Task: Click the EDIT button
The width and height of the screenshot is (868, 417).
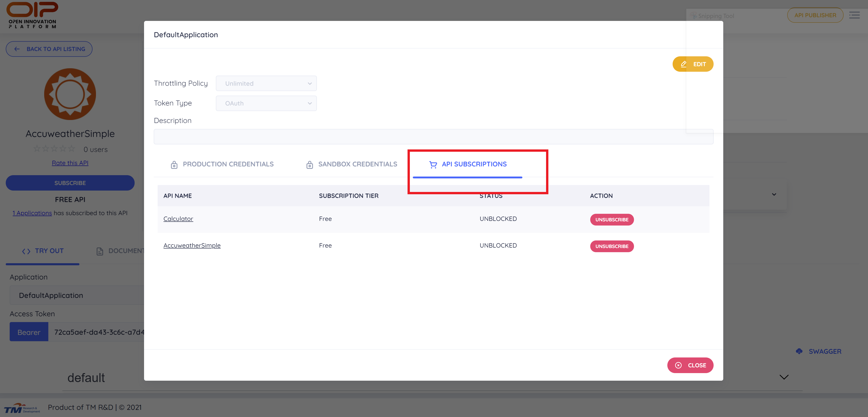Action: 693,64
